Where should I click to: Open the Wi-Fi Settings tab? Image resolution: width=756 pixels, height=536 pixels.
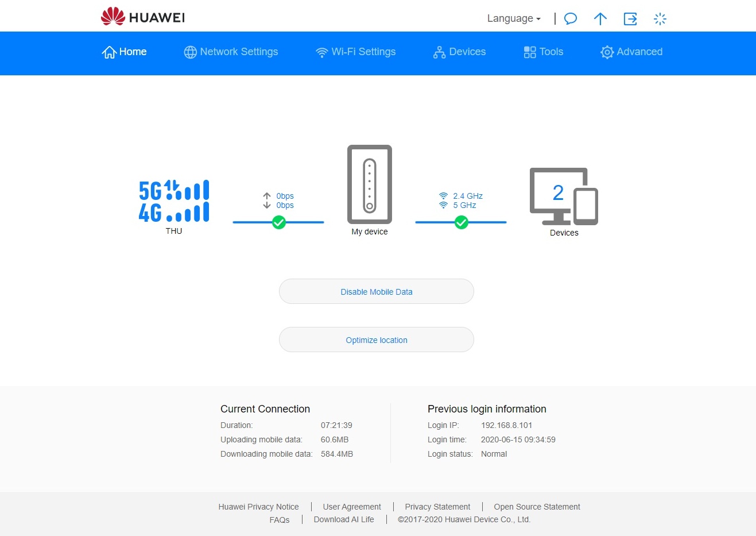pyautogui.click(x=355, y=52)
